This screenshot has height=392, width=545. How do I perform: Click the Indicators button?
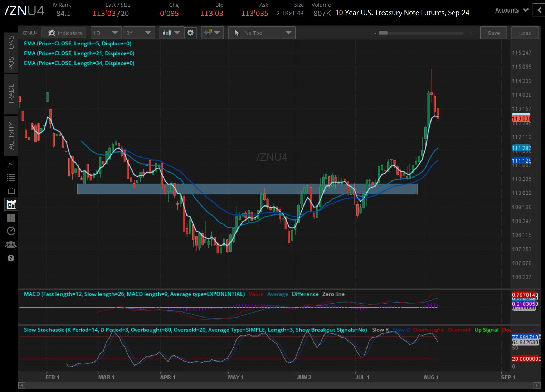(64, 33)
